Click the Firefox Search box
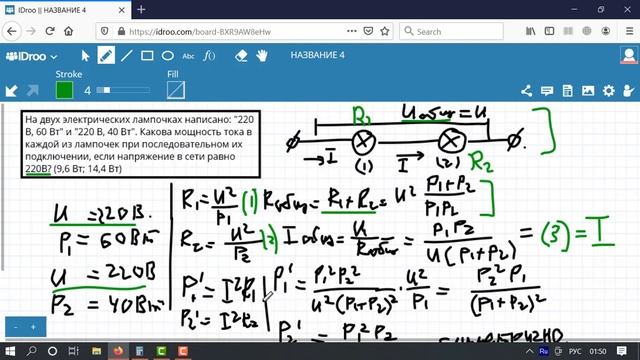The image size is (640, 360). tap(451, 31)
